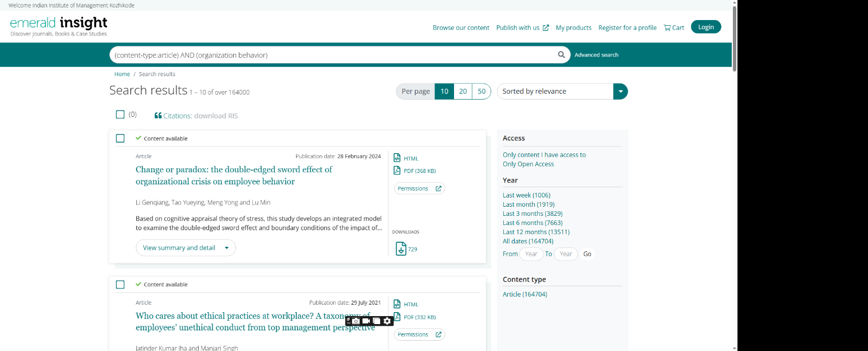Expand View summary and detail
The width and height of the screenshot is (868, 351).
point(186,248)
